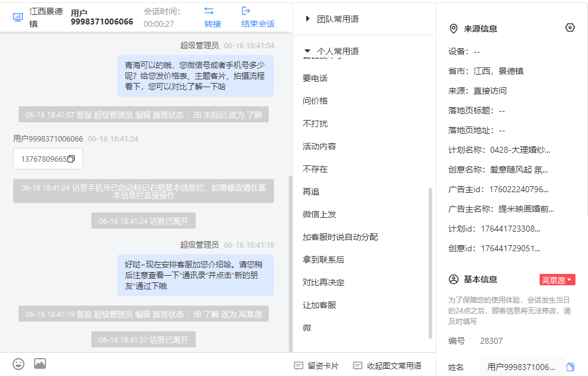The height and width of the screenshot is (376, 588).
Task: Click the phone number 13767809665 text
Action: click(x=44, y=159)
